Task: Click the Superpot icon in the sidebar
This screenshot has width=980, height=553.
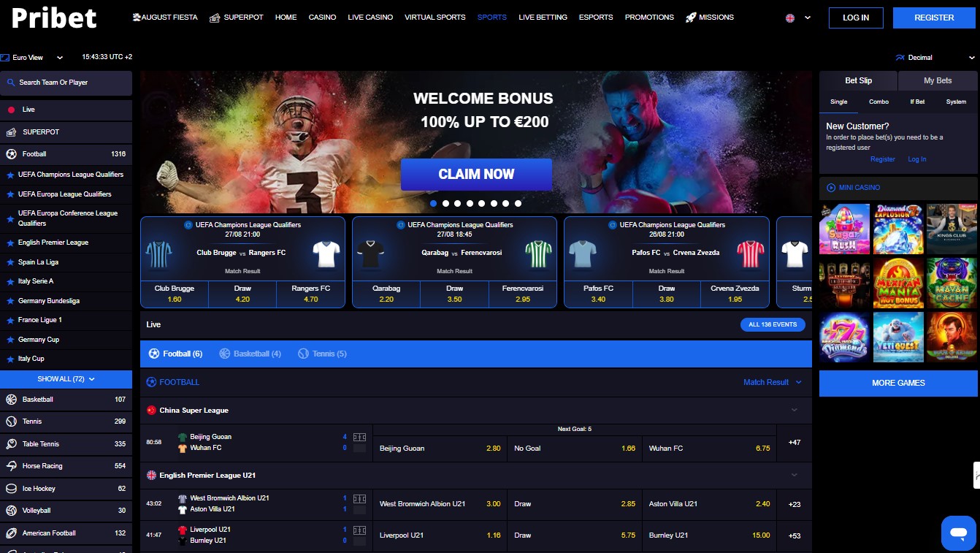Action: (11, 132)
